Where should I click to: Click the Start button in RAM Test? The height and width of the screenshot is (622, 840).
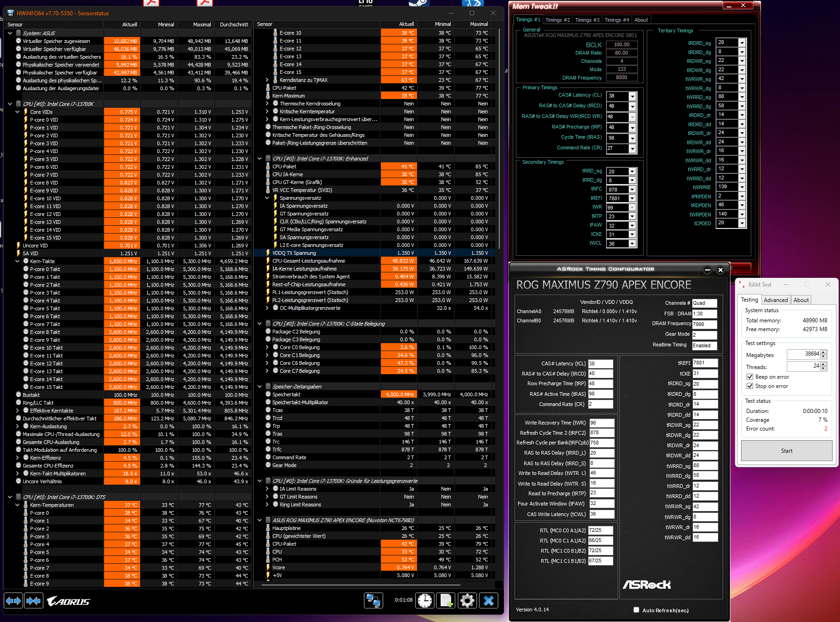787,451
